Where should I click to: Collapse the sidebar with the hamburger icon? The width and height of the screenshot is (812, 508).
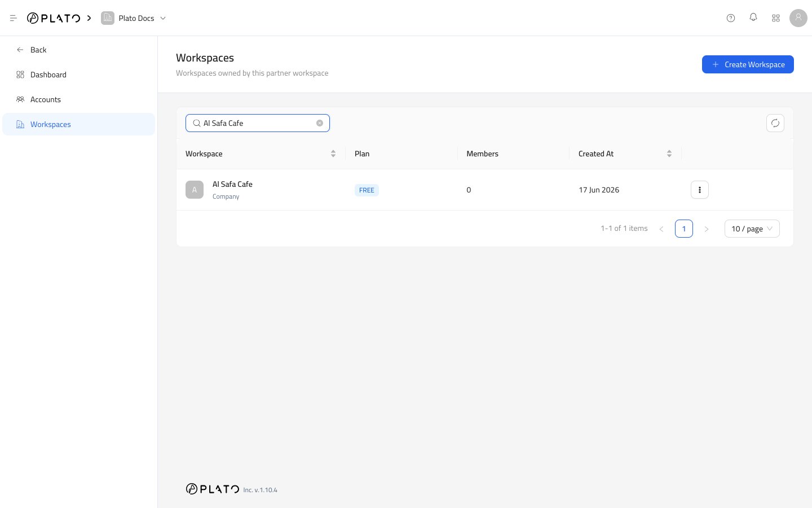(14, 18)
